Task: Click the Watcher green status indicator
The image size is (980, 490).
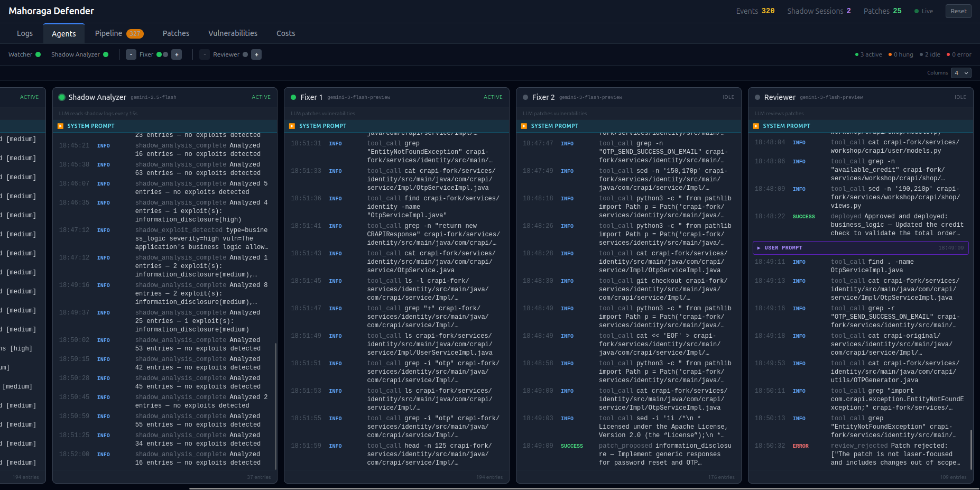Action: [x=38, y=54]
